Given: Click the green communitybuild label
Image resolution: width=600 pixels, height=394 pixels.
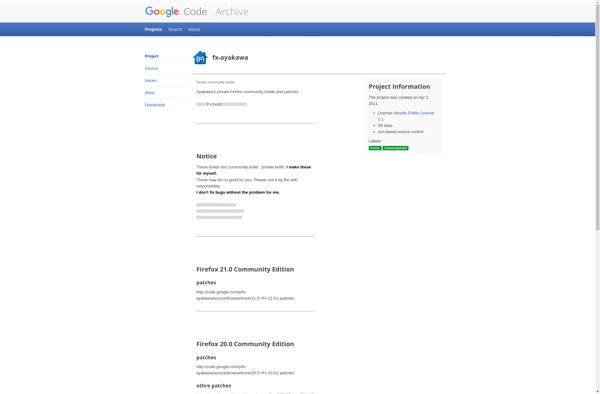Looking at the screenshot, I should pos(396,148).
